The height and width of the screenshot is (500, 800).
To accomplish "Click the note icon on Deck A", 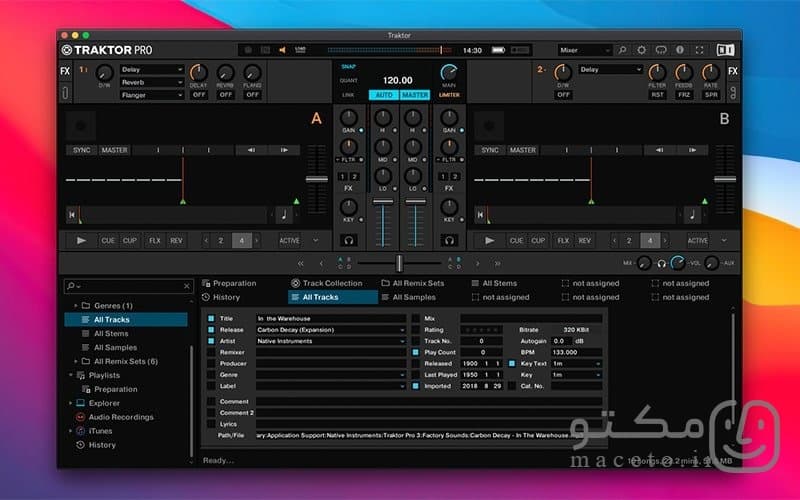I will 284,215.
